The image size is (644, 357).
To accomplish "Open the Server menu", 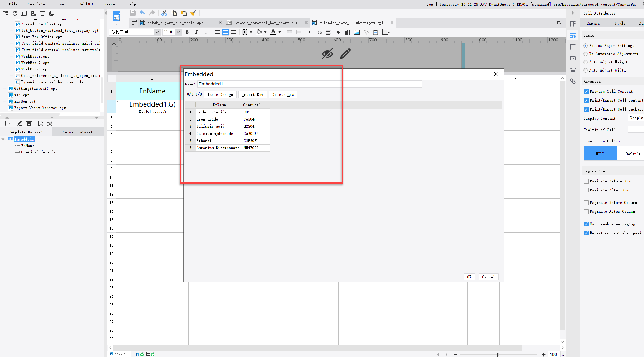I will (x=110, y=4).
